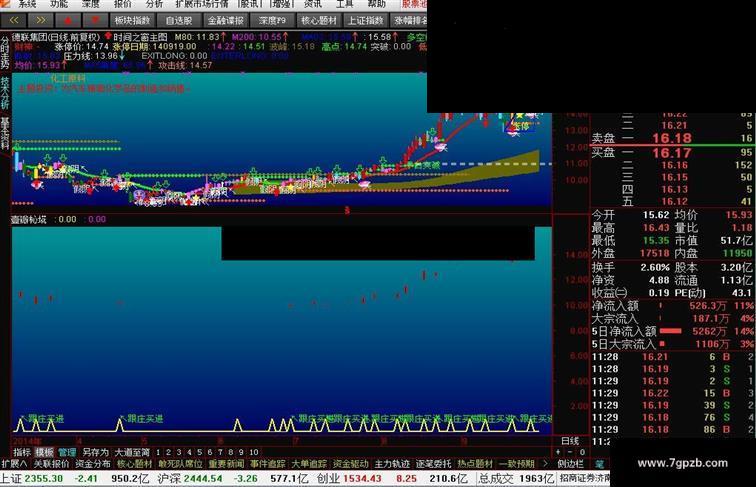
Task: Click the application logo icon in menu bar
Action: [5, 4]
